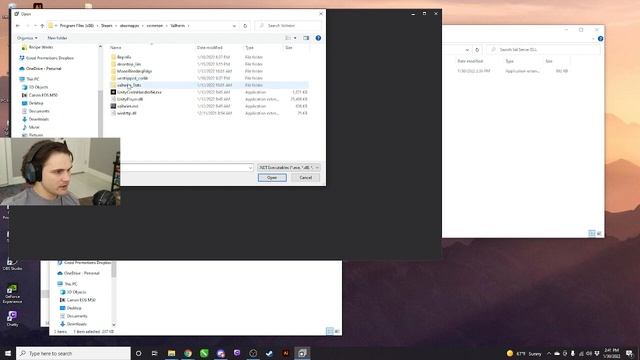The height and width of the screenshot is (360, 640).
Task: Sort files by Type column in Open dialog
Action: click(x=249, y=48)
